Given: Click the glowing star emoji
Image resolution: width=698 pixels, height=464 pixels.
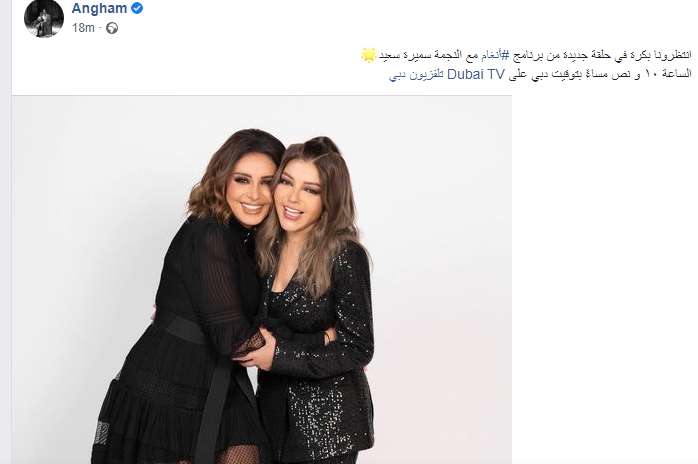Looking at the screenshot, I should (x=369, y=55).
